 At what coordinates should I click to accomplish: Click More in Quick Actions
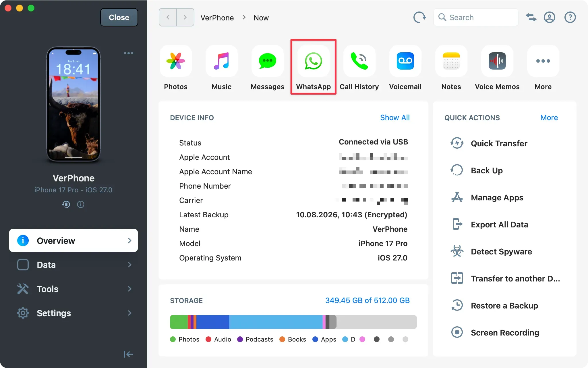549,118
